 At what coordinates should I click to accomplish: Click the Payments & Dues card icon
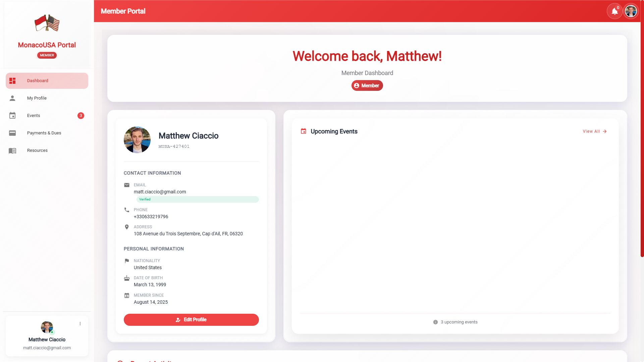pos(12,133)
